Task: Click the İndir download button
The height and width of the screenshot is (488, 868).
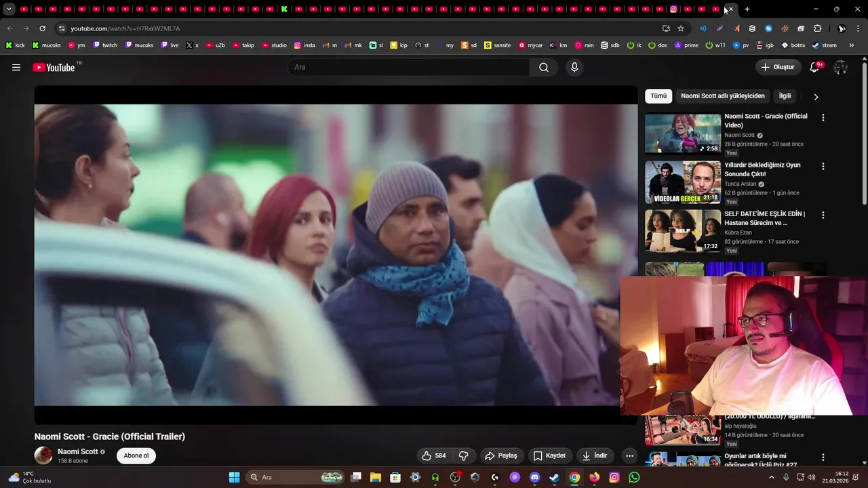Action: pos(595,455)
